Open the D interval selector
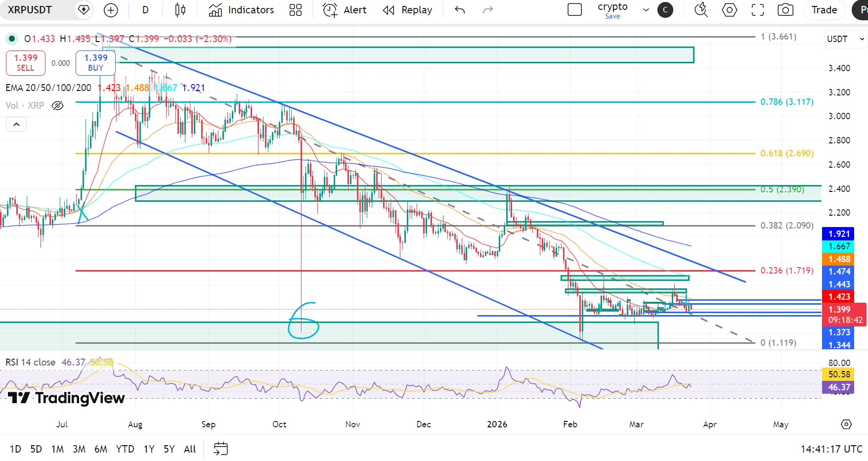Viewport: 868px width, 461px height. [x=145, y=10]
